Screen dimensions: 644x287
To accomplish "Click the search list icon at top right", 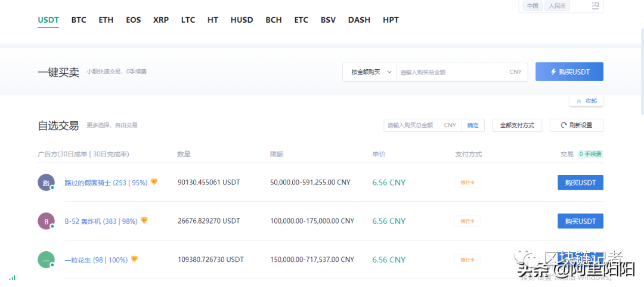I will coord(595,6).
